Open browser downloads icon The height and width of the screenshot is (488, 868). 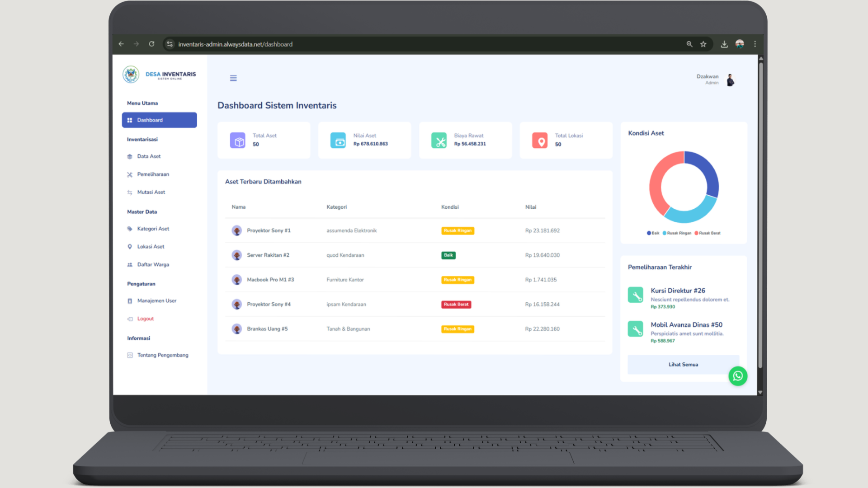(x=724, y=44)
